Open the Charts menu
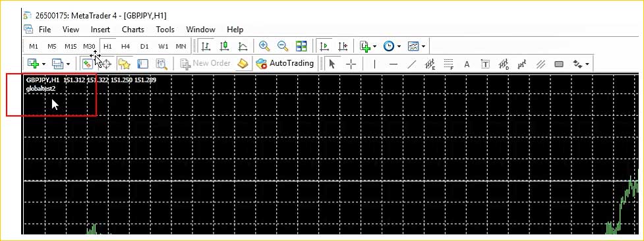644x241 pixels. coord(133,30)
